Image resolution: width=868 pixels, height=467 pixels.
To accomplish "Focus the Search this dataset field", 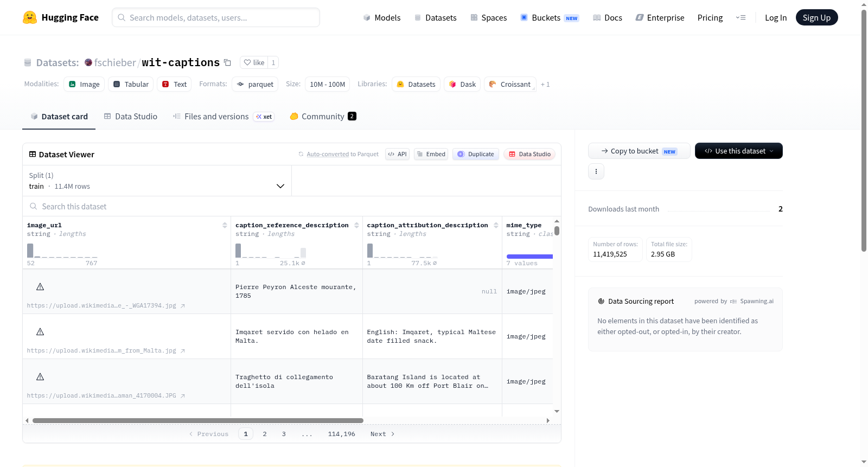I will click(x=292, y=206).
